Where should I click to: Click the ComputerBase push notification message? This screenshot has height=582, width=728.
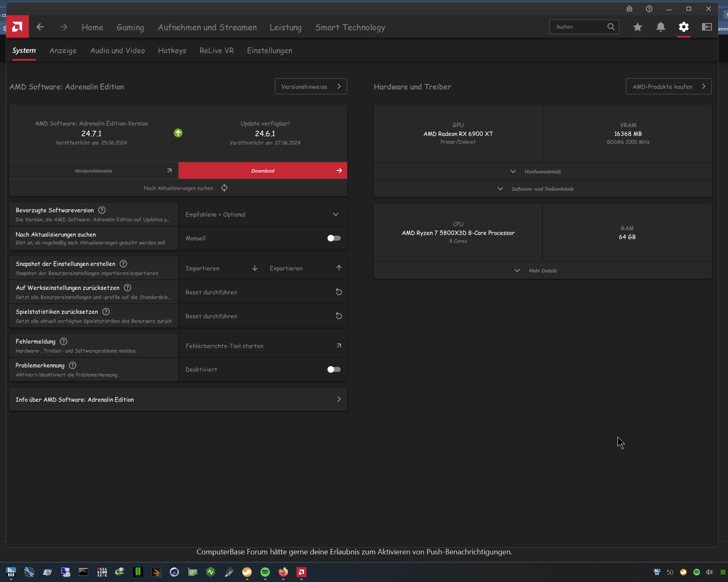tap(354, 552)
